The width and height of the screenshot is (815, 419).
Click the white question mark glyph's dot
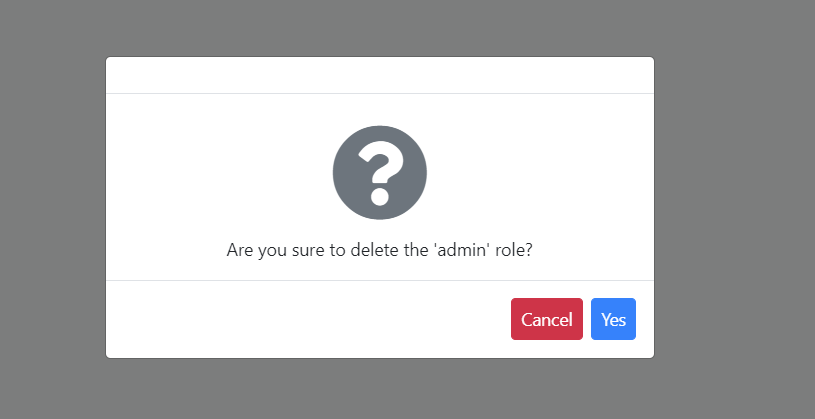click(379, 197)
